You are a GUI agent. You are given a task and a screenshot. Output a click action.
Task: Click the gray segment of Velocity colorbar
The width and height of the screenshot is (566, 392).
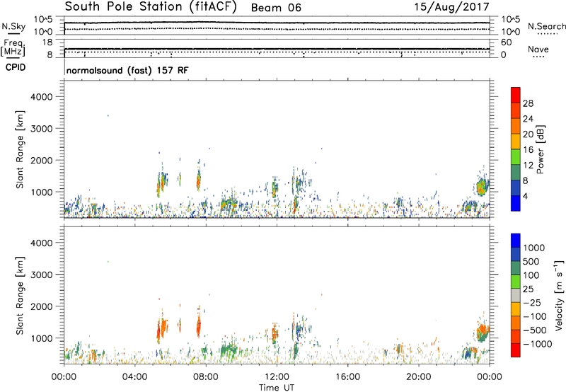516,295
